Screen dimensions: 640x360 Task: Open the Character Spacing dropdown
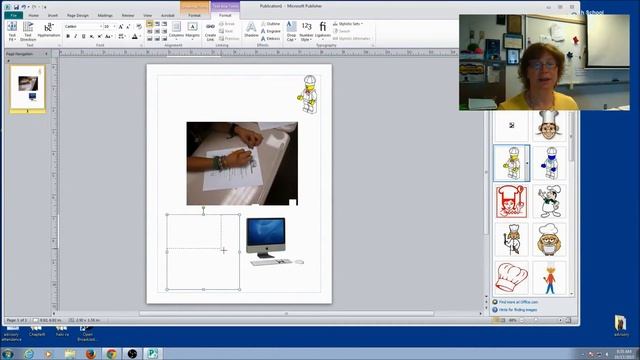[122, 36]
